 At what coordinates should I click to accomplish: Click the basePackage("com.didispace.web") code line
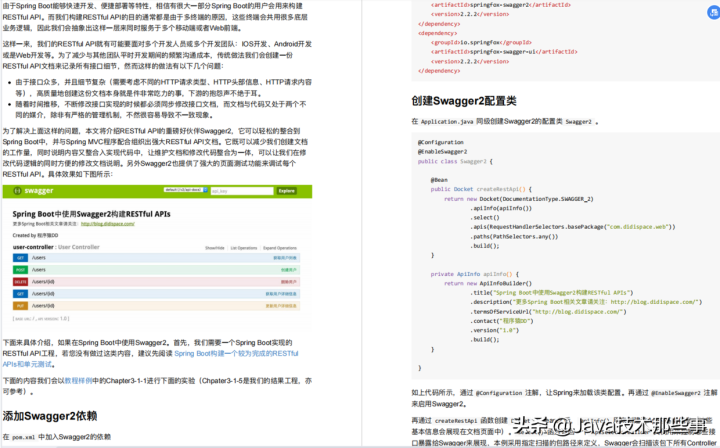point(573,227)
